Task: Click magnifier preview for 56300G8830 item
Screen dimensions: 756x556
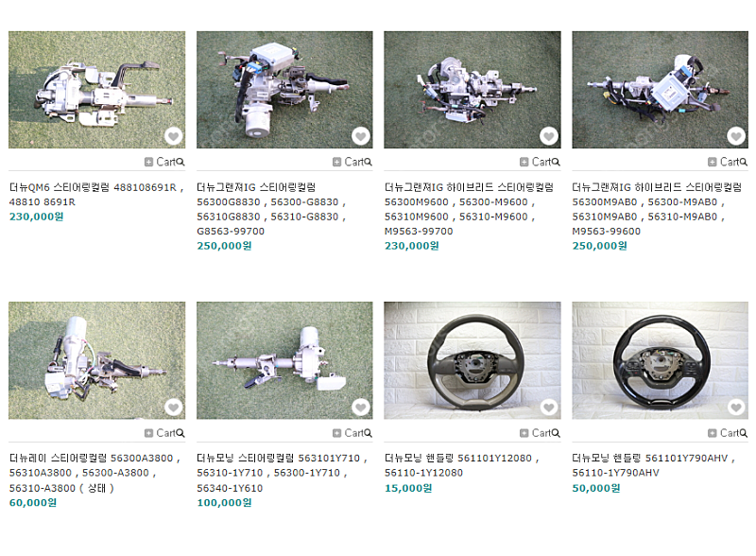Action: click(369, 163)
